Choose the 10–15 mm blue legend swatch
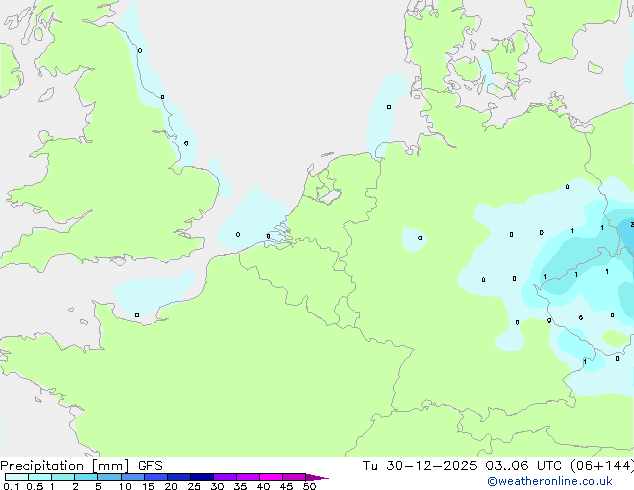Viewport: 634px width, 490px height. 133,477
